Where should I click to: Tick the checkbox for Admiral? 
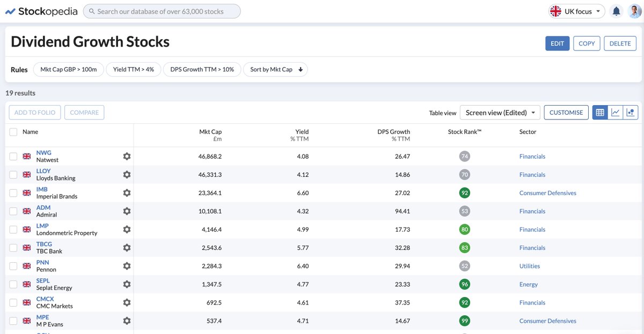(13, 211)
